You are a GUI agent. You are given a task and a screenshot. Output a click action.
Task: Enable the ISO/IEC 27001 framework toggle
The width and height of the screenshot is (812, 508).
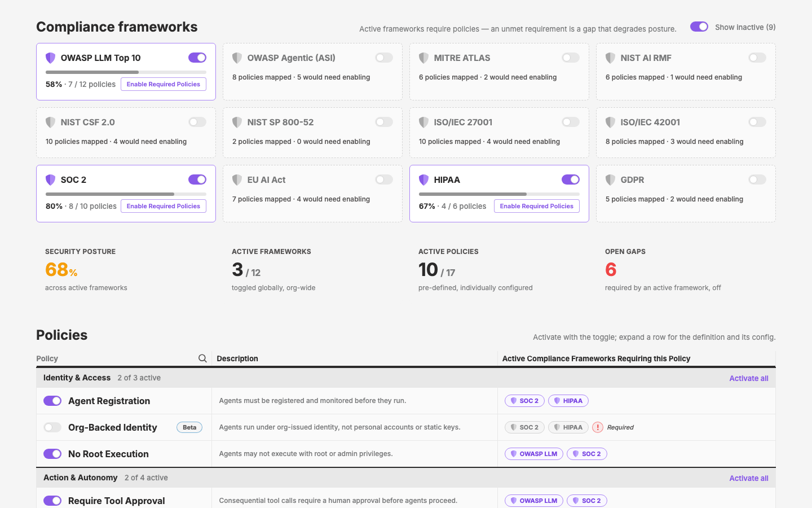pos(571,122)
